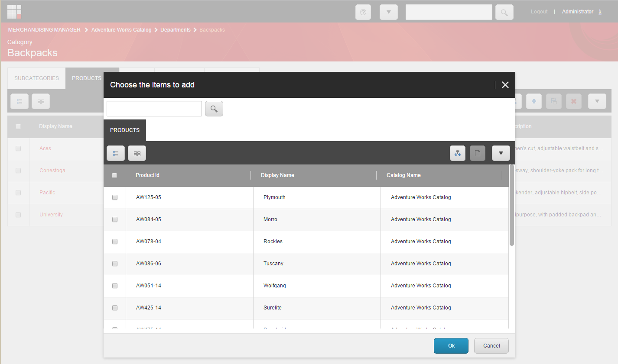Image resolution: width=618 pixels, height=364 pixels.
Task: Tick the checkbox next to Surelite
Action: 115,308
